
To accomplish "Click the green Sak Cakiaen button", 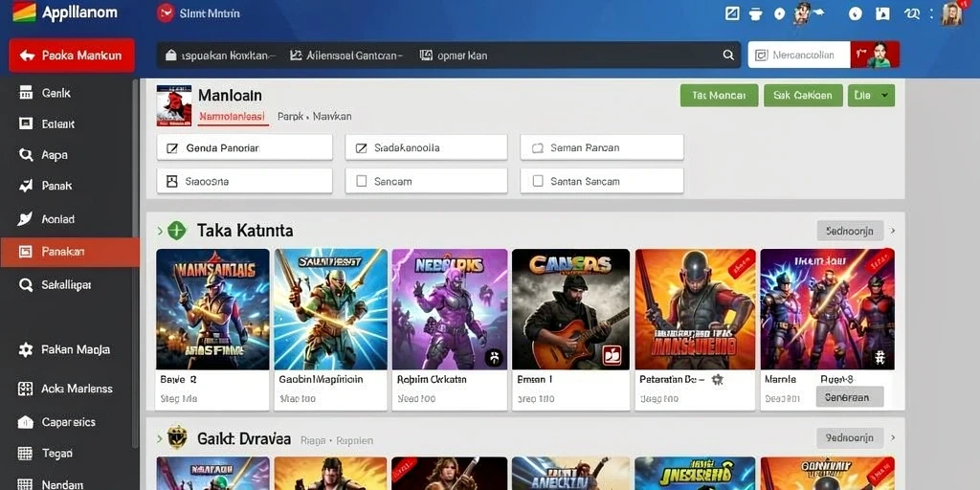I will coord(803,96).
